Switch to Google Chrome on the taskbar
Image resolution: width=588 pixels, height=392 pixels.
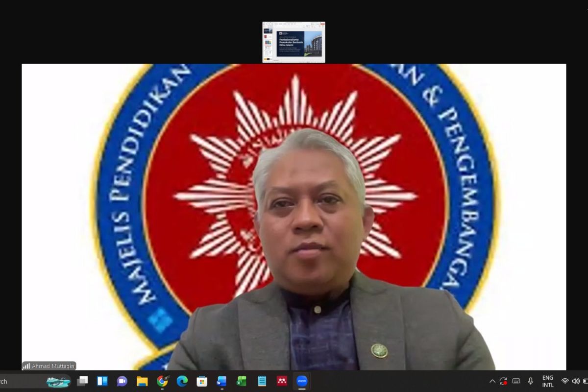tap(162, 381)
